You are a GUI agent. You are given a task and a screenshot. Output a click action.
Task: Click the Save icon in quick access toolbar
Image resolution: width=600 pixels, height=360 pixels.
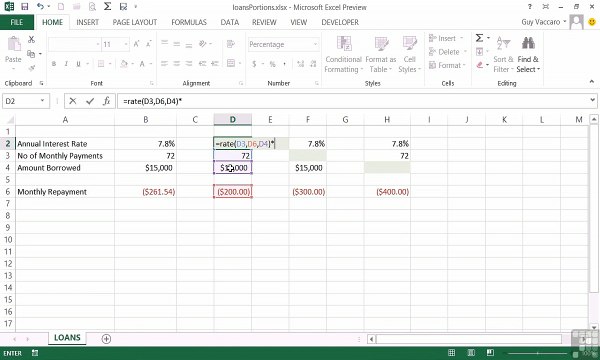tap(24, 7)
